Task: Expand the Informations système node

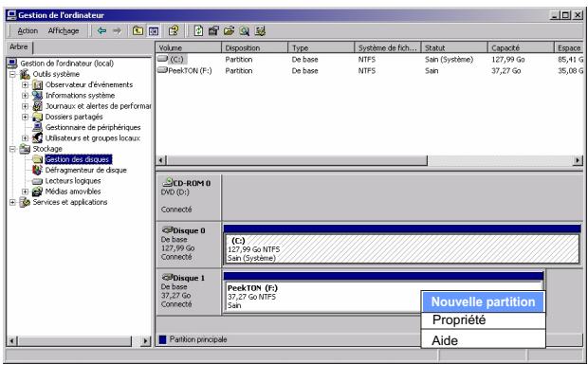Action: click(25, 96)
